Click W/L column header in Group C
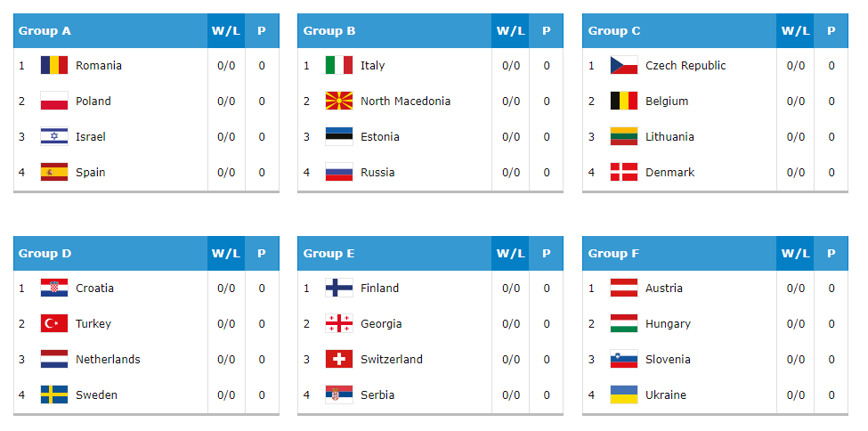The image size is (868, 431). 795,31
